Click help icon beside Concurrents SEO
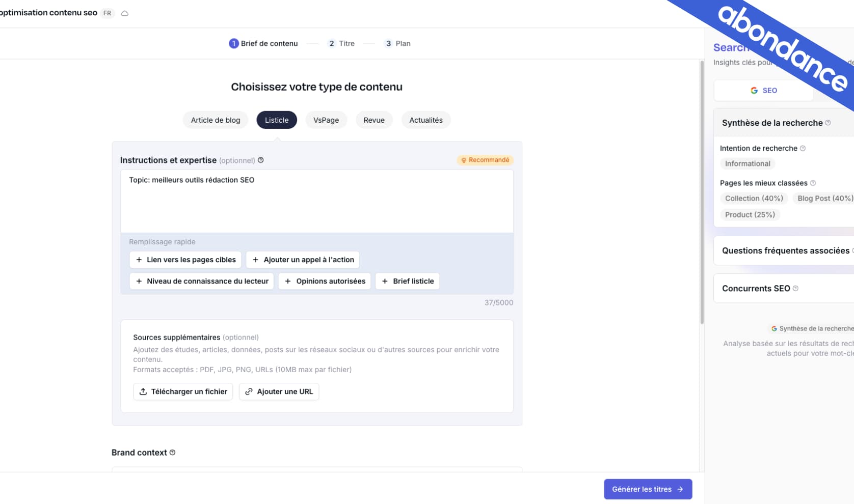This screenshot has width=854, height=504. [x=795, y=288]
